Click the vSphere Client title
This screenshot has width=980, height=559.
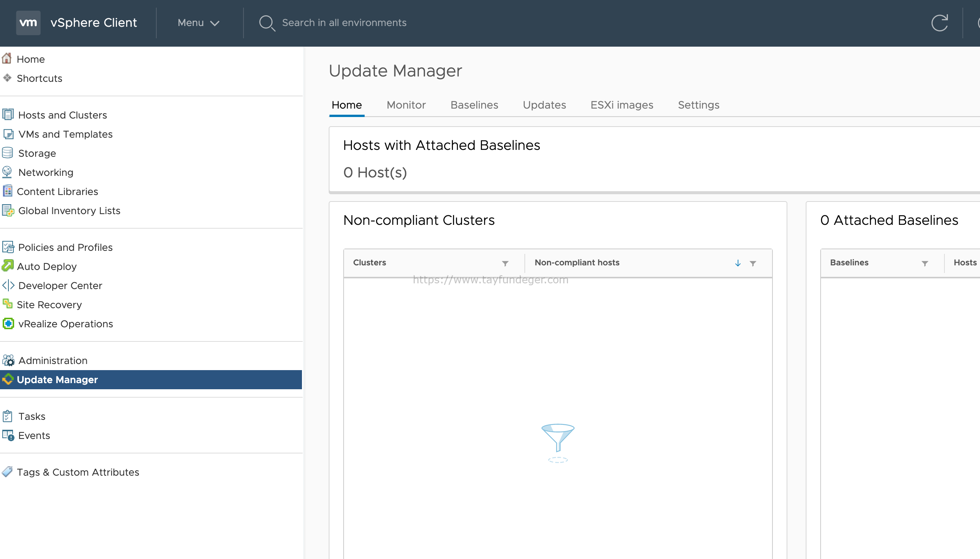(x=94, y=23)
